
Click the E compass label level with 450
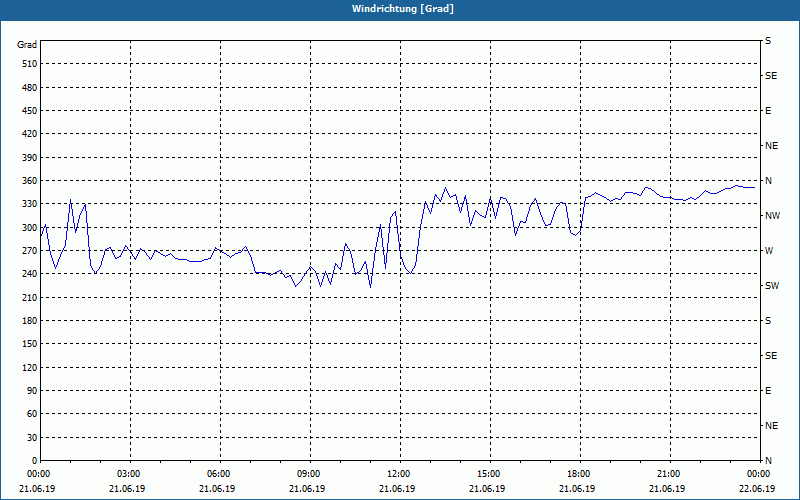pos(768,111)
